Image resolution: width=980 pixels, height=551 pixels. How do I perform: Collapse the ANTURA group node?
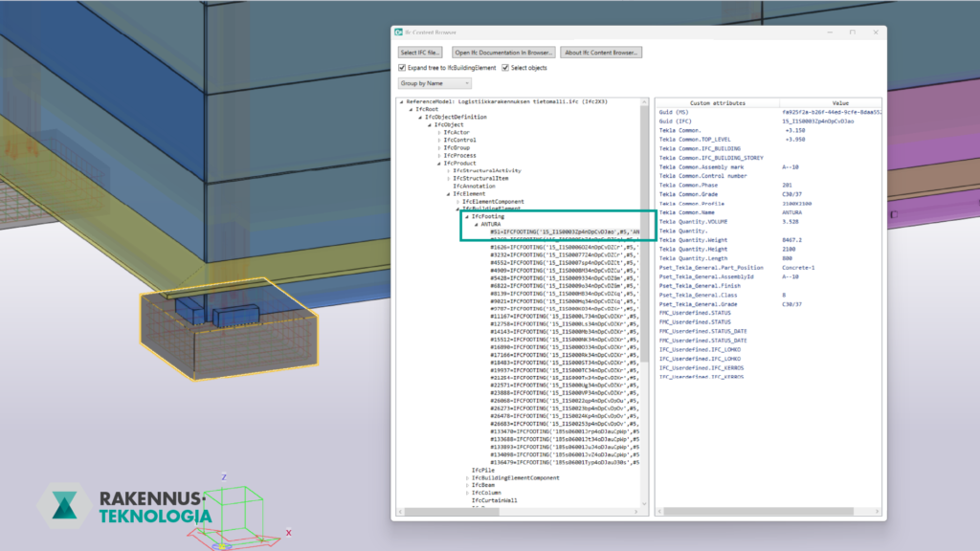point(476,225)
